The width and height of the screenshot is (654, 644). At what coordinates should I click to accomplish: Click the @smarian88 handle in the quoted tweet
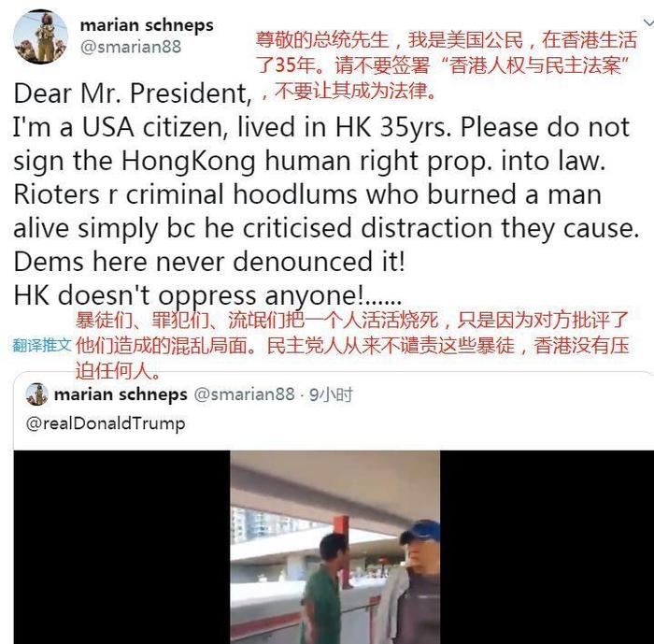244,394
